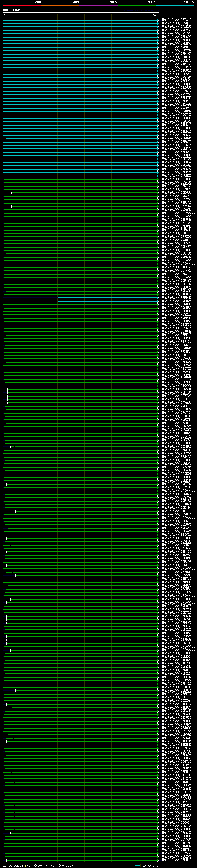The height and width of the screenshot is (868, 197).
Task: Select the UniRef100_Q6KCR2 label
Action: [x=176, y=37]
